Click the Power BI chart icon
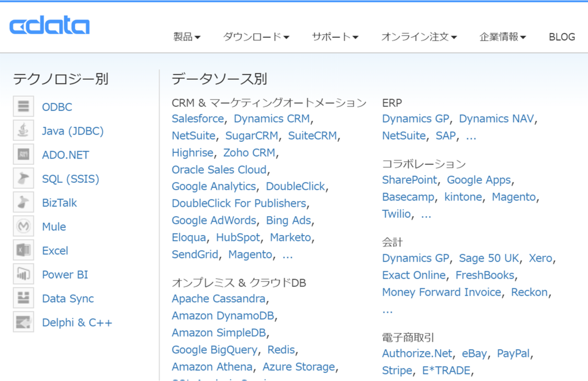The width and height of the screenshot is (588, 381). 23,274
